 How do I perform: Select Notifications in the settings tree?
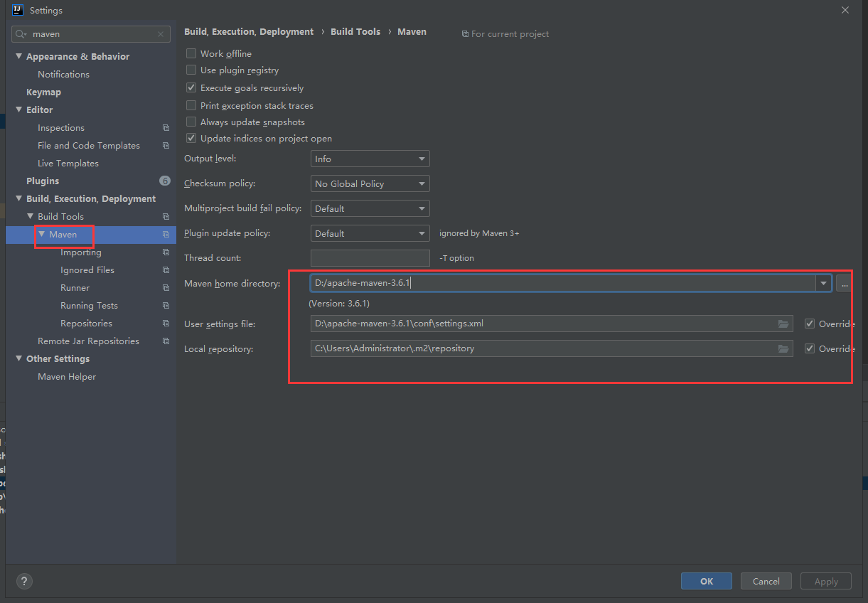[64, 75]
